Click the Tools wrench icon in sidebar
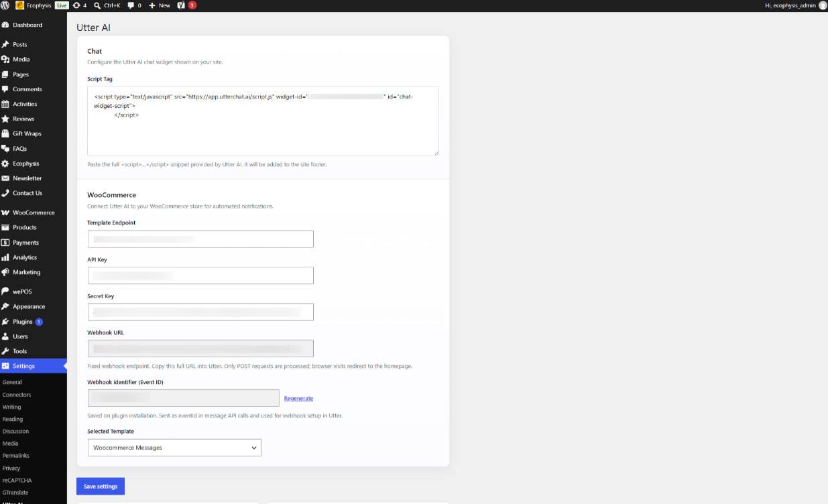The width and height of the screenshot is (828, 504). 6,351
